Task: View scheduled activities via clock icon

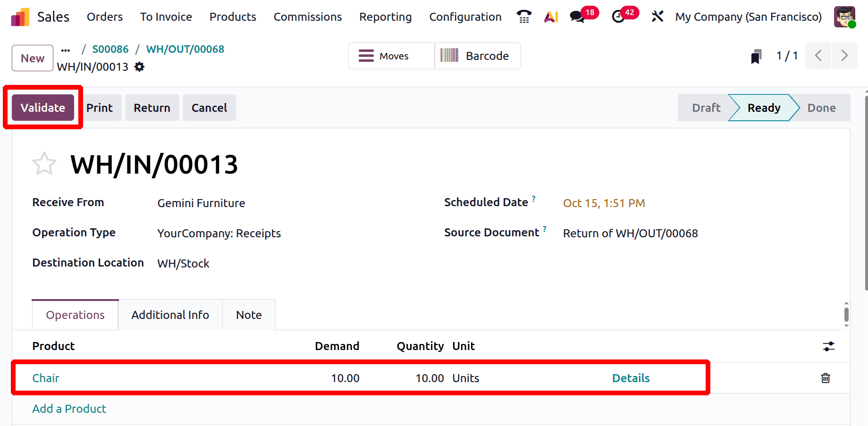Action: 618,17
